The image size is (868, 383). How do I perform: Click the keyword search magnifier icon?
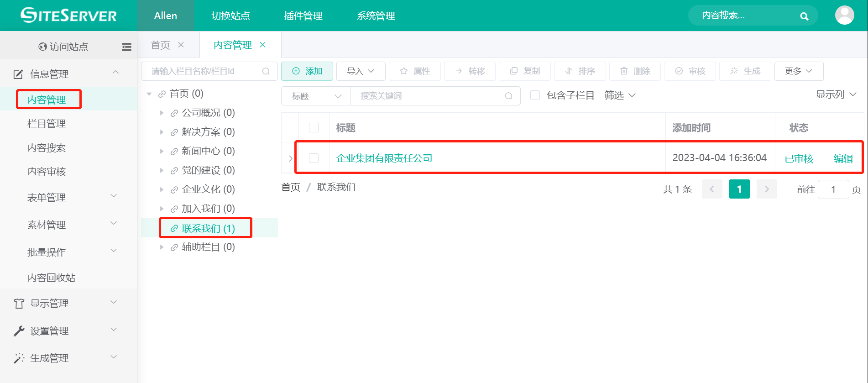[x=509, y=96]
